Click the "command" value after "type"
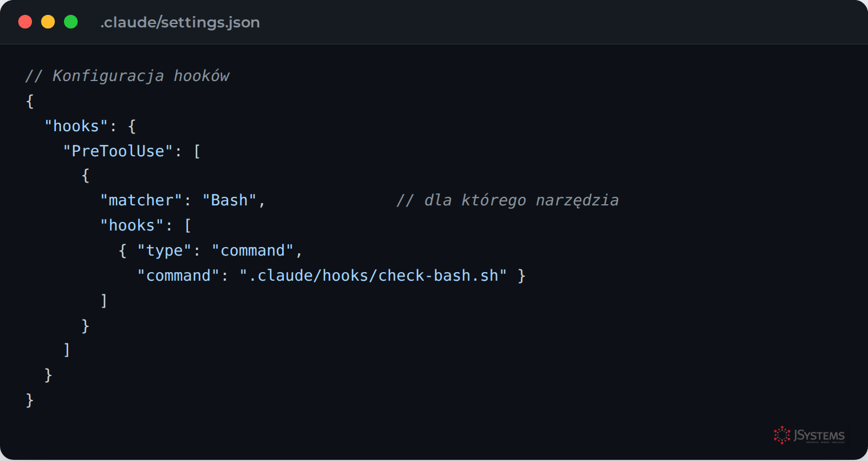The image size is (868, 461). coord(252,250)
